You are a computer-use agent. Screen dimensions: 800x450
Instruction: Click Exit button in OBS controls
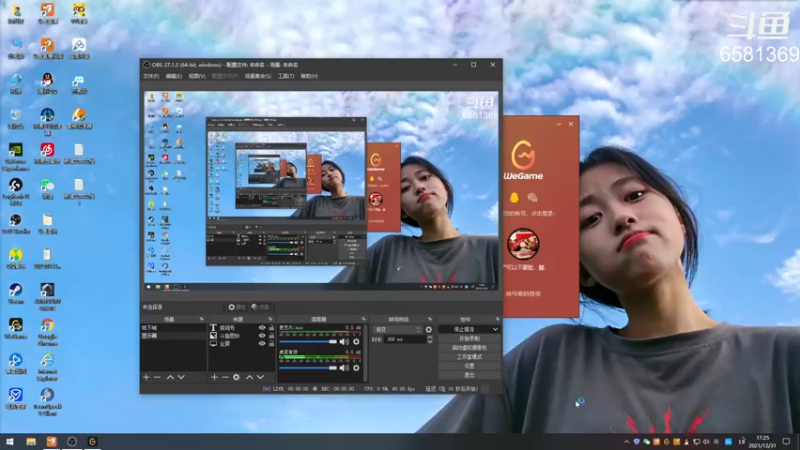(469, 376)
